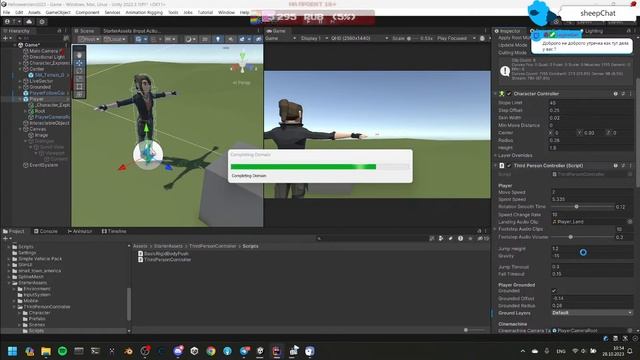Switch to the Lighting tab
The image size is (640, 360).
593,31
